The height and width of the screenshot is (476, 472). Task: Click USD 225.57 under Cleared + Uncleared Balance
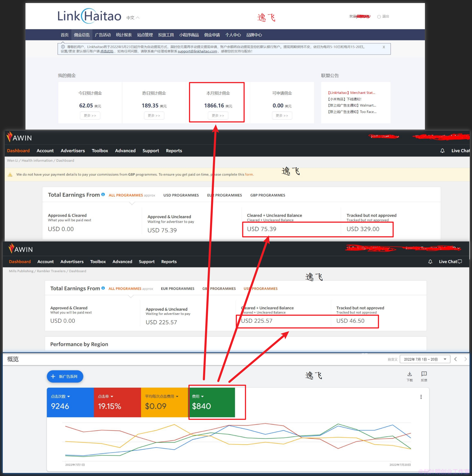256,321
